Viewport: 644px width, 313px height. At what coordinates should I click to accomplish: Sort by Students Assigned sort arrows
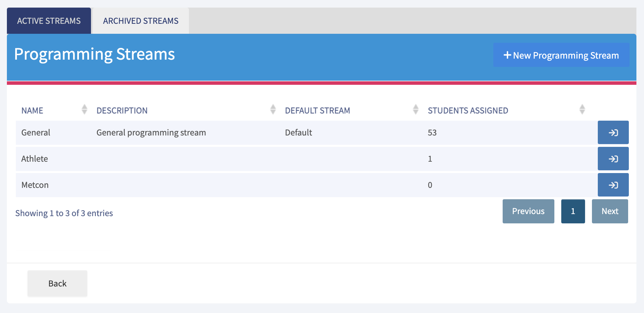pos(582,110)
